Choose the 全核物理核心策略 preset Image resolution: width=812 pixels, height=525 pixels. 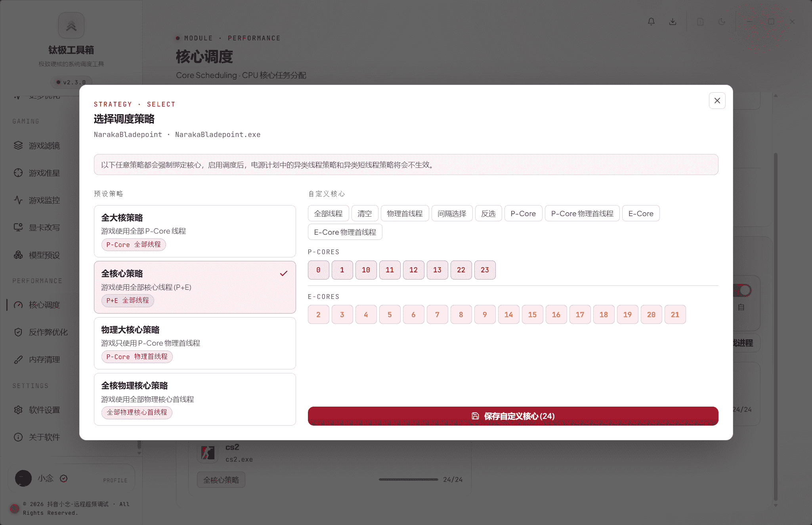point(195,399)
